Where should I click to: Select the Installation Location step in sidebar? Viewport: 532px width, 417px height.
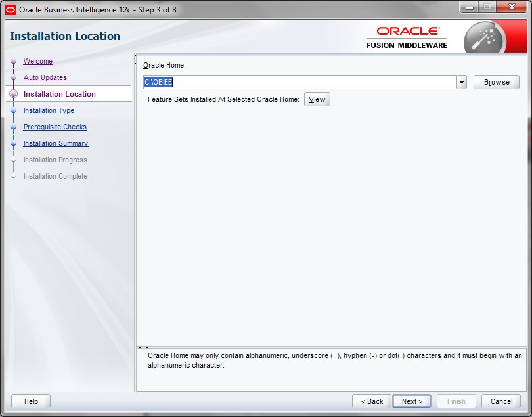coord(59,95)
